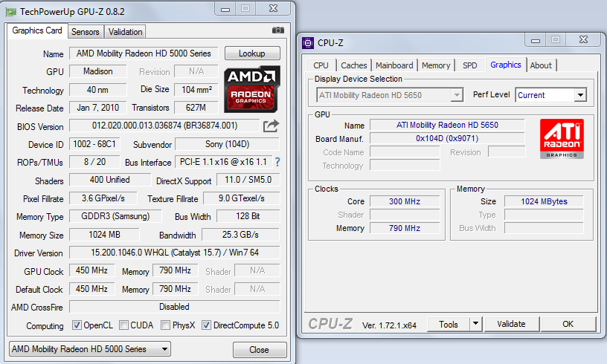The height and width of the screenshot is (364, 607).
Task: Open the About tab in CPU-Z
Action: tap(541, 65)
